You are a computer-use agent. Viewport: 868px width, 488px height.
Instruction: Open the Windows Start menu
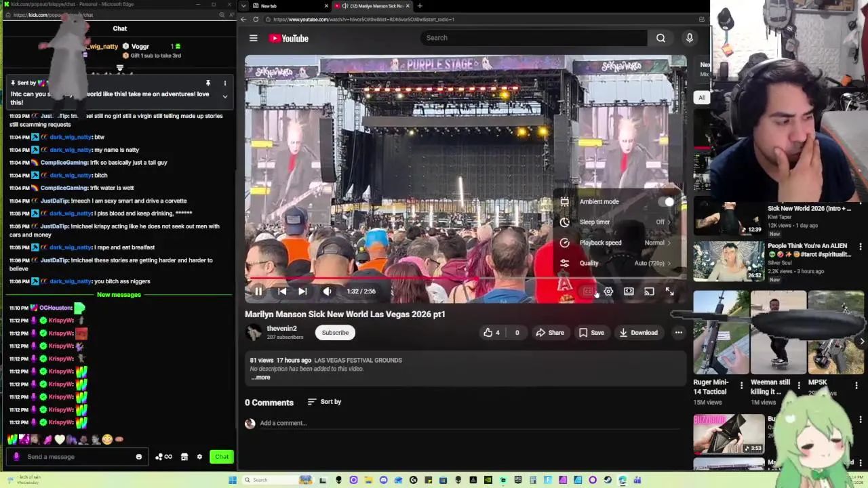coord(233,480)
